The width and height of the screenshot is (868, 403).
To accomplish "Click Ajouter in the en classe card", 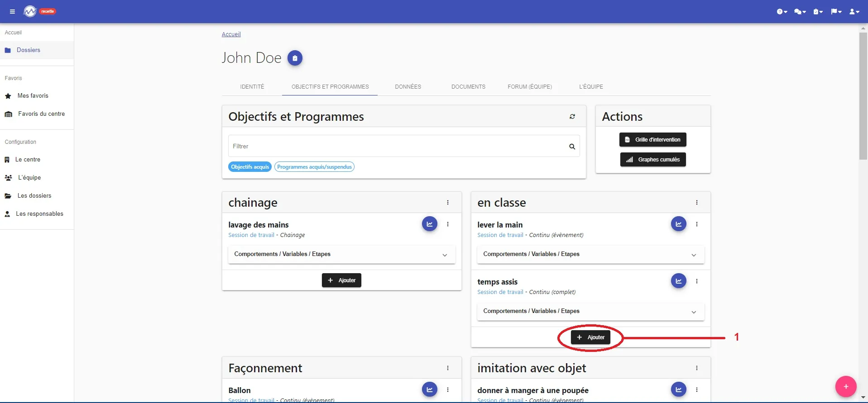I will [x=590, y=337].
